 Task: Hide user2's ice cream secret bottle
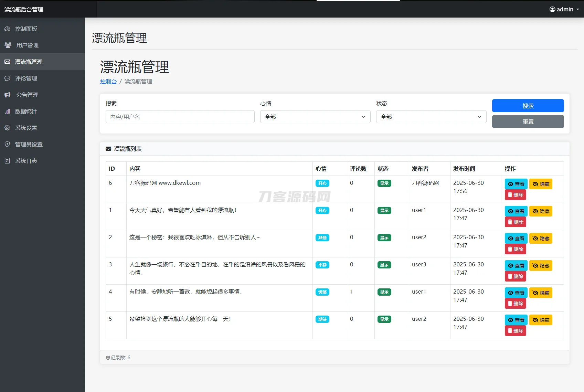click(x=541, y=238)
